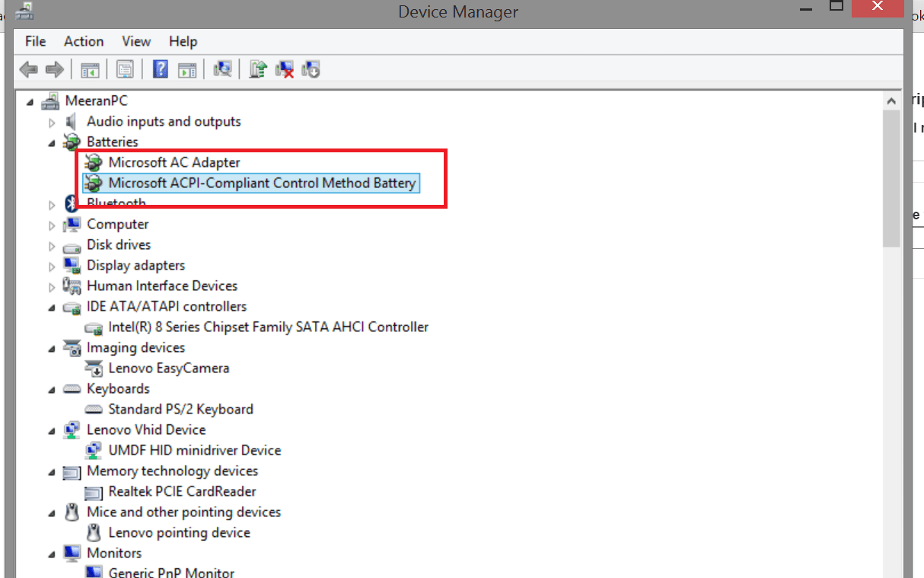Screen dimensions: 924x578
Task: Click the Back navigation arrow
Action: [x=29, y=69]
